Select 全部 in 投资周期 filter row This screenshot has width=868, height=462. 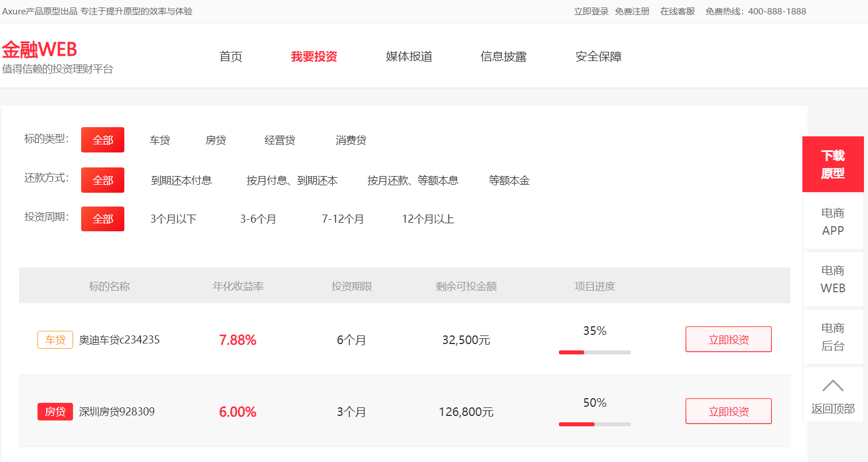[x=102, y=219]
